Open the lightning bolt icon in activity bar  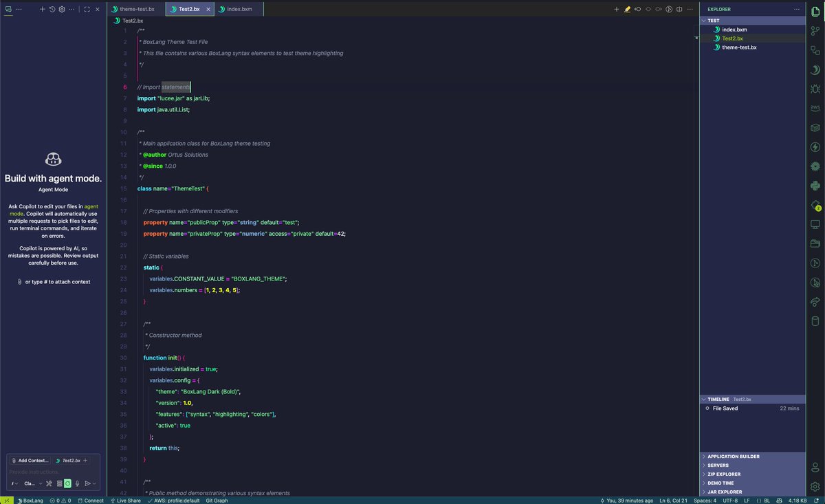(x=815, y=147)
